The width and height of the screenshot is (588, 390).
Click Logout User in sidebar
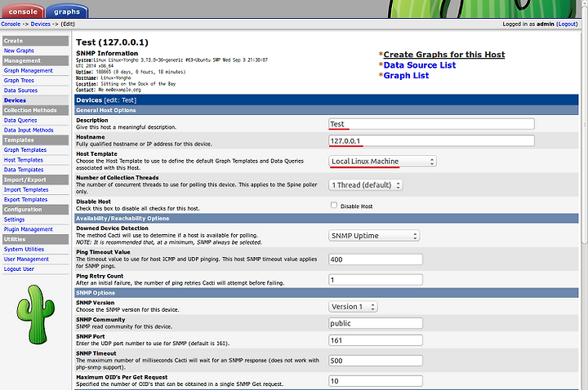[19, 269]
